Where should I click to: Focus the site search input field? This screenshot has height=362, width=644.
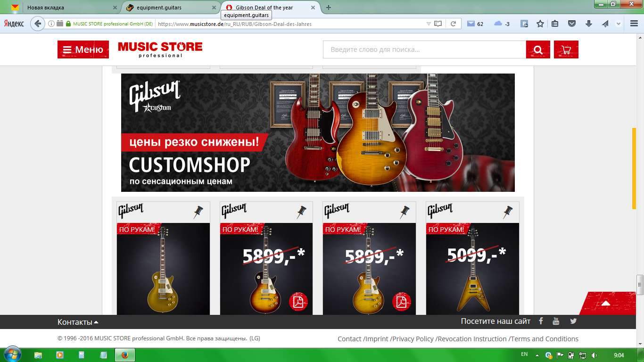coord(424,49)
